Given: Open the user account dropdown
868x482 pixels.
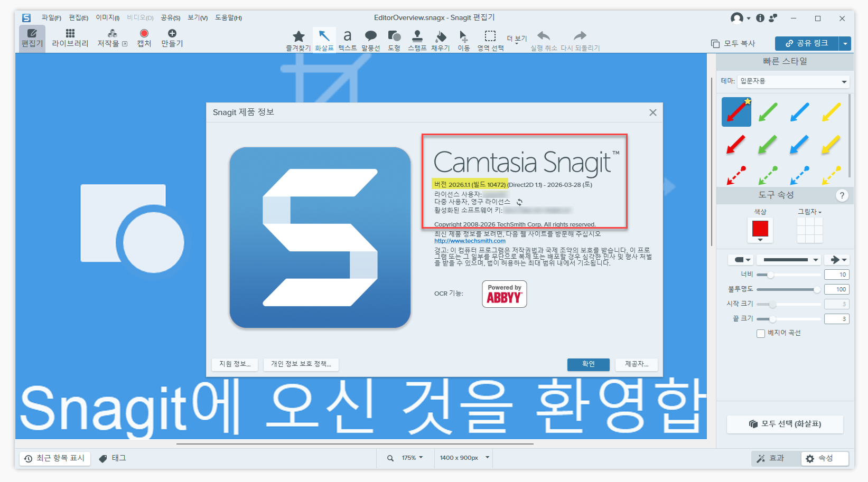Looking at the screenshot, I should click(x=740, y=18).
